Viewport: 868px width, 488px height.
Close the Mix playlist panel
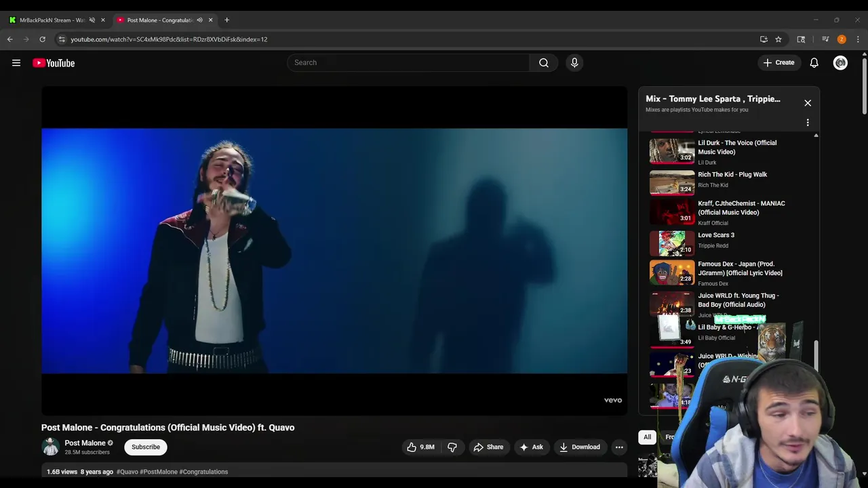pyautogui.click(x=808, y=103)
